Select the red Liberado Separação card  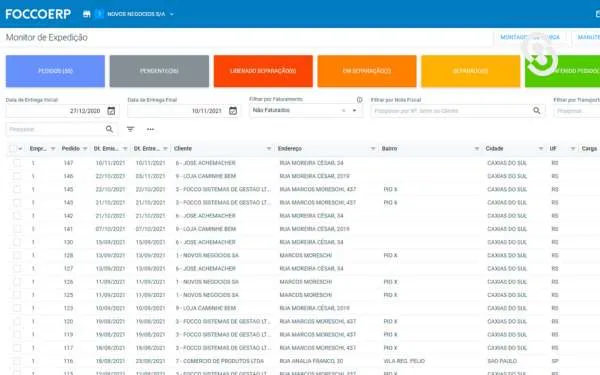[x=263, y=71]
